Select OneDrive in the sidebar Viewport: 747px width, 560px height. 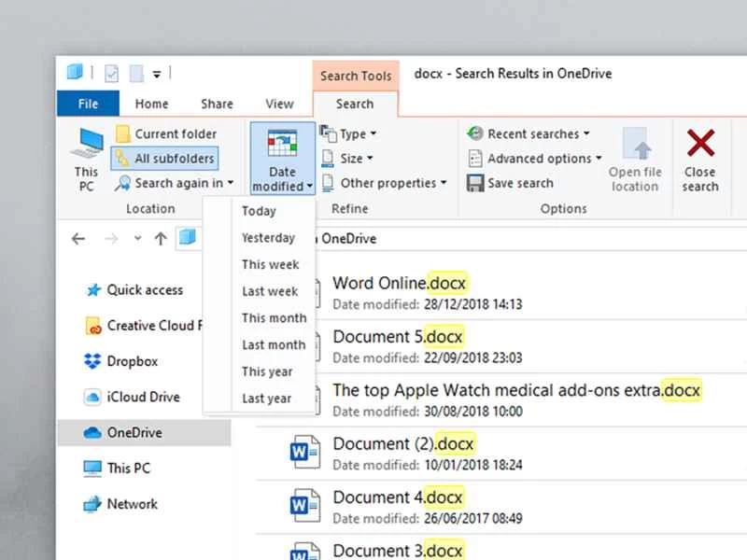coord(136,432)
